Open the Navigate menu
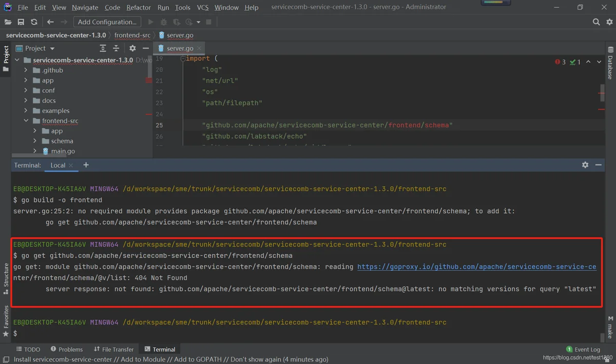Image resolution: width=616 pixels, height=364 pixels. click(85, 7)
